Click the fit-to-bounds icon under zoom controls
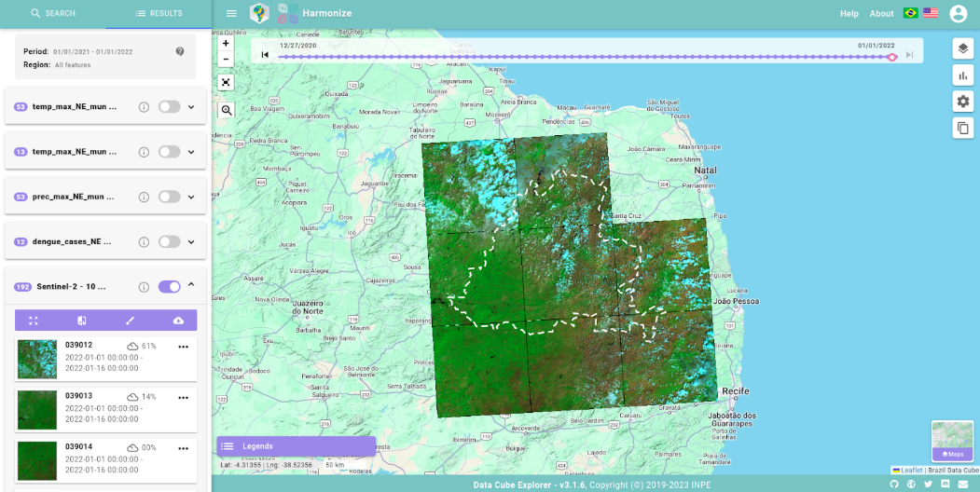The image size is (980, 492). coord(226,82)
